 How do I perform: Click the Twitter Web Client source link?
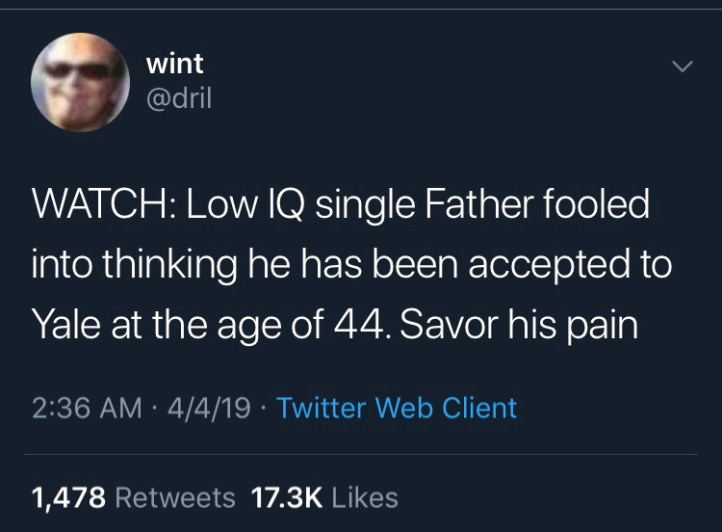(396, 408)
